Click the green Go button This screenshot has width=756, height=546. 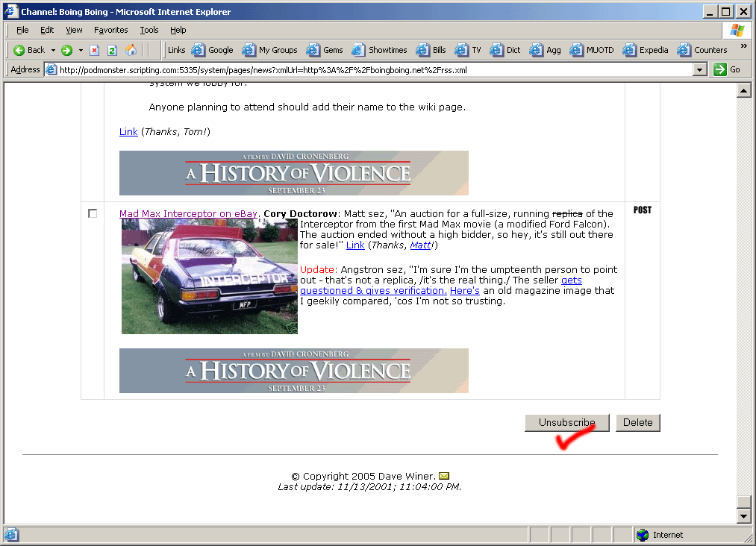[727, 69]
